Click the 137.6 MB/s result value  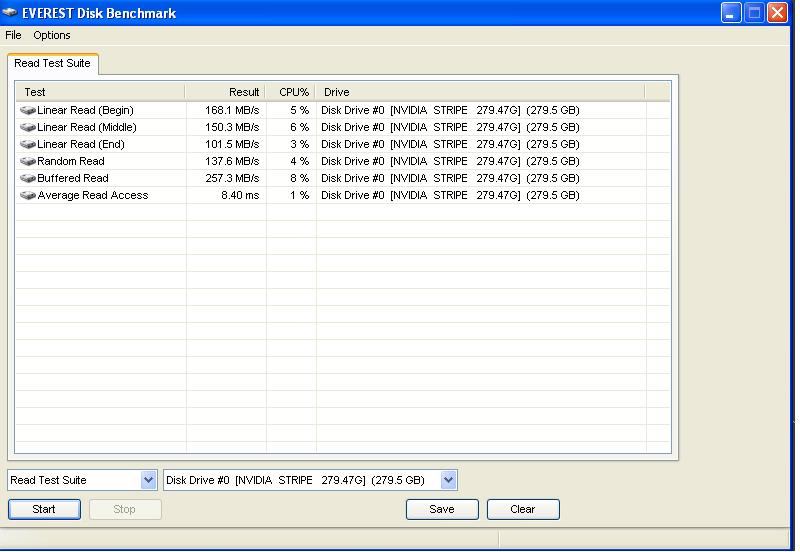tap(232, 161)
